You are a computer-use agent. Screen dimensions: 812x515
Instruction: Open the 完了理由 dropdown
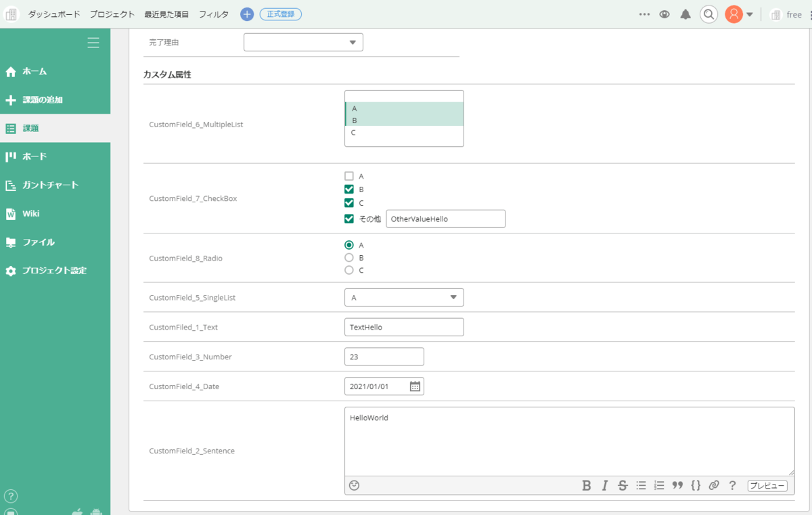(303, 41)
